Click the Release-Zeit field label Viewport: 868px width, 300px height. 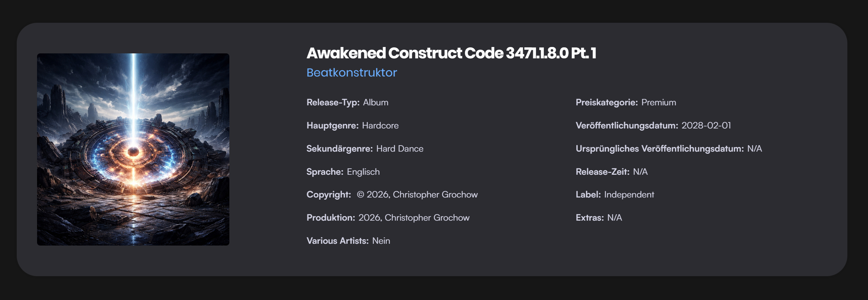602,172
